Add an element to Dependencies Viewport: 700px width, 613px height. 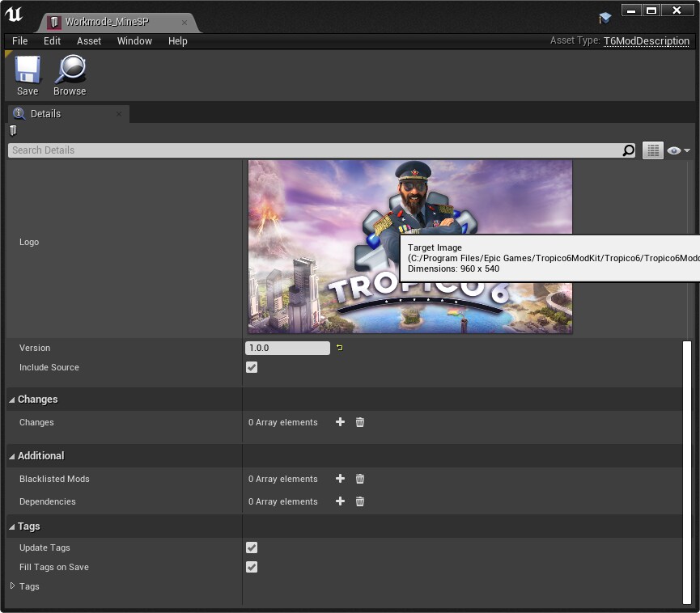tap(340, 501)
